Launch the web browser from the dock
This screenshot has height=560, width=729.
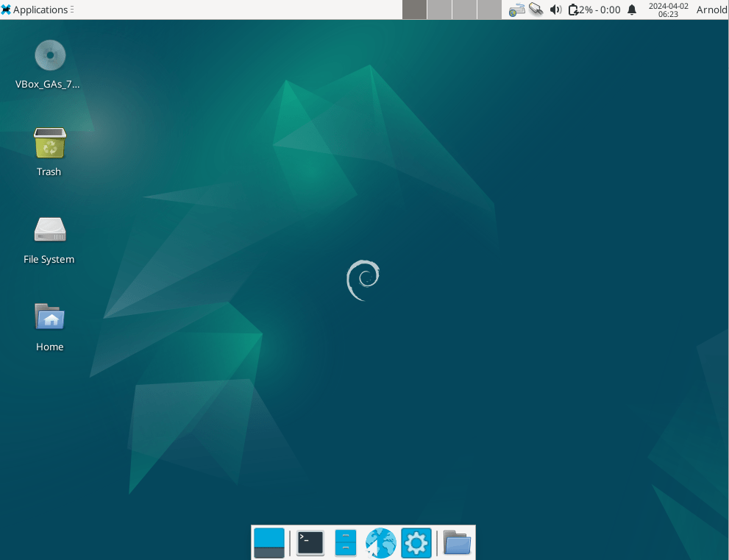click(x=380, y=542)
